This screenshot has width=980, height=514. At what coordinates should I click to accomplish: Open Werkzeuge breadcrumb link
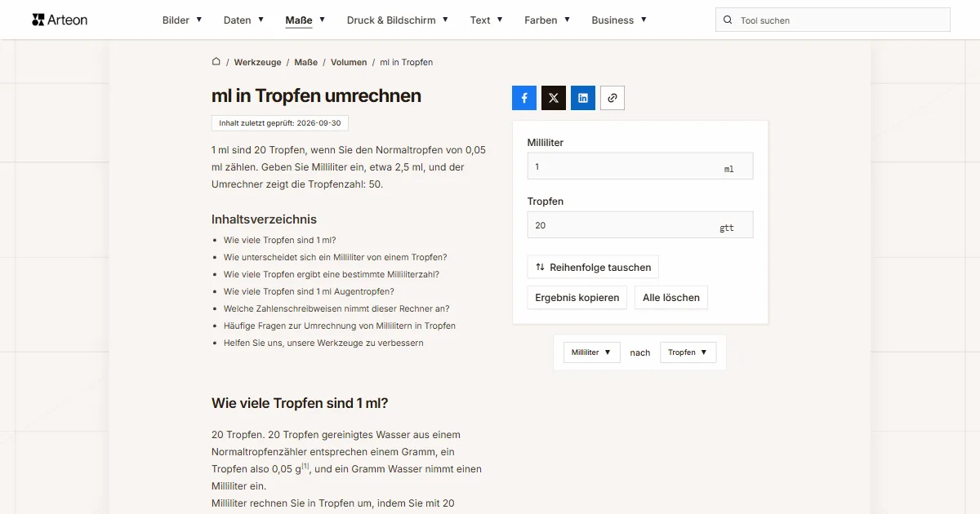point(257,62)
